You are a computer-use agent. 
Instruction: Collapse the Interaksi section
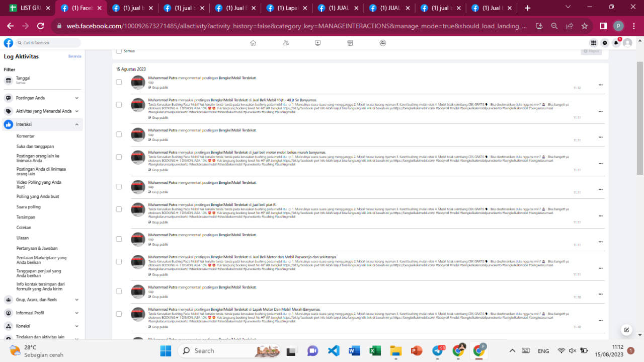[x=43, y=124]
